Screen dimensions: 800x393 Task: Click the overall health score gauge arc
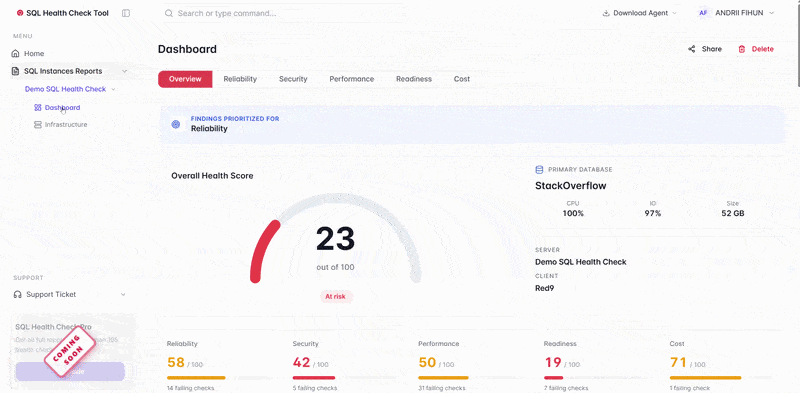(335, 237)
